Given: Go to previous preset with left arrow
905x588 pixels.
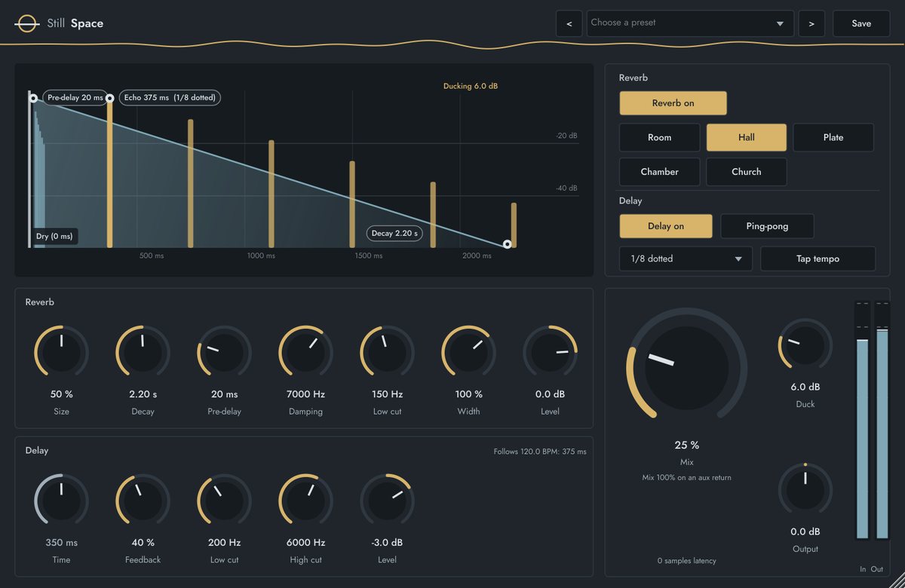Looking at the screenshot, I should pyautogui.click(x=569, y=23).
